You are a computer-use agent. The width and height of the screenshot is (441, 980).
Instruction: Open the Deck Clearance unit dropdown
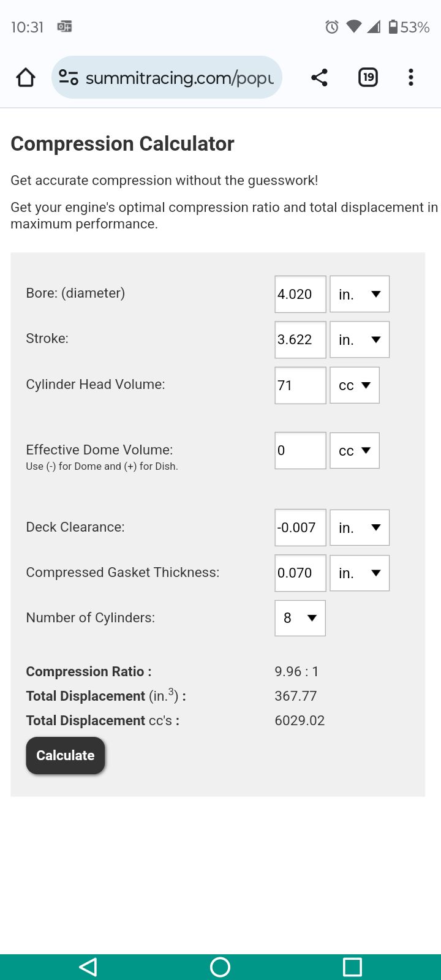pos(360,528)
